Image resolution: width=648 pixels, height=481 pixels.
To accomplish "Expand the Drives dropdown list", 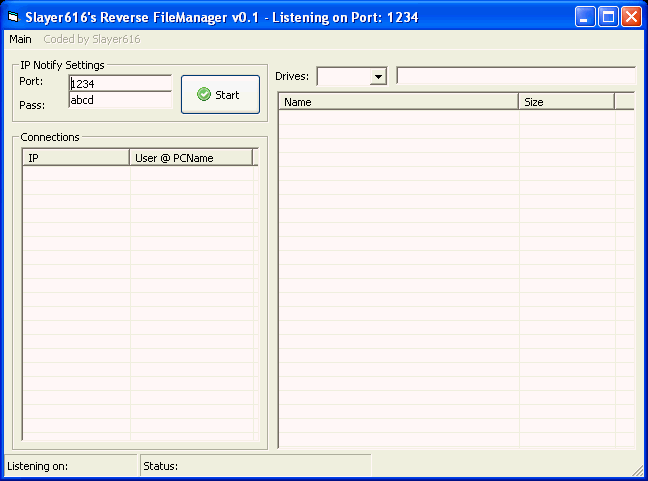I will point(378,77).
